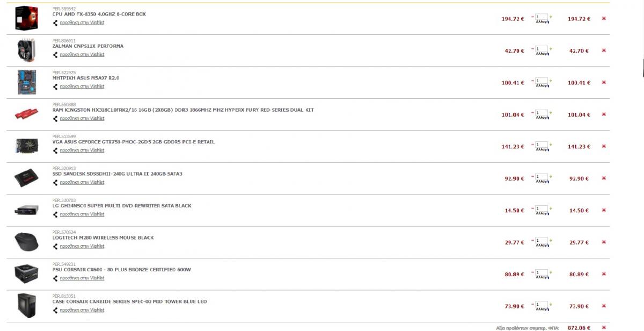Decrease quantity of ASUS M5A97 R2.0
The width and height of the screenshot is (644, 331).
532,81
